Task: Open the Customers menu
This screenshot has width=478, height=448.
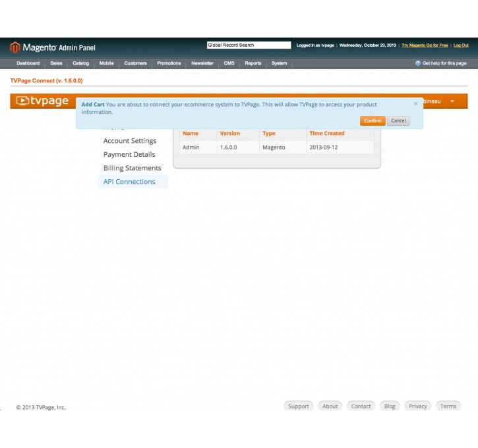Action: 135,63
